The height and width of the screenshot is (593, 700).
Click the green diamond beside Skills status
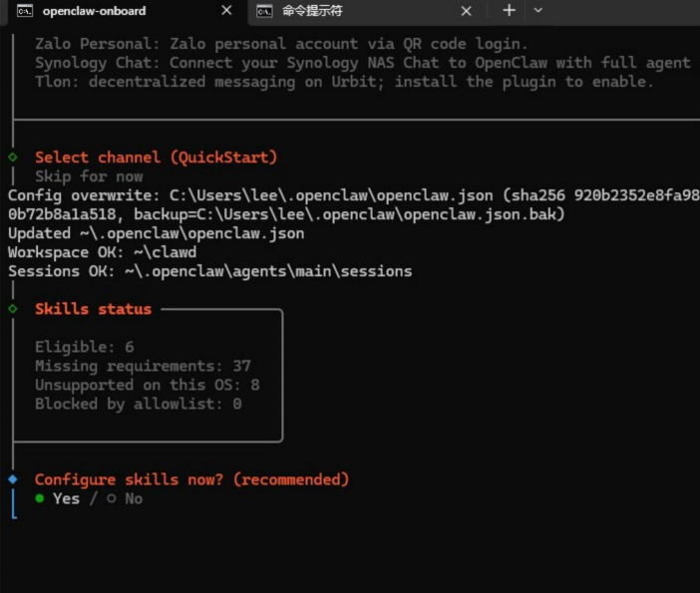pos(13,309)
